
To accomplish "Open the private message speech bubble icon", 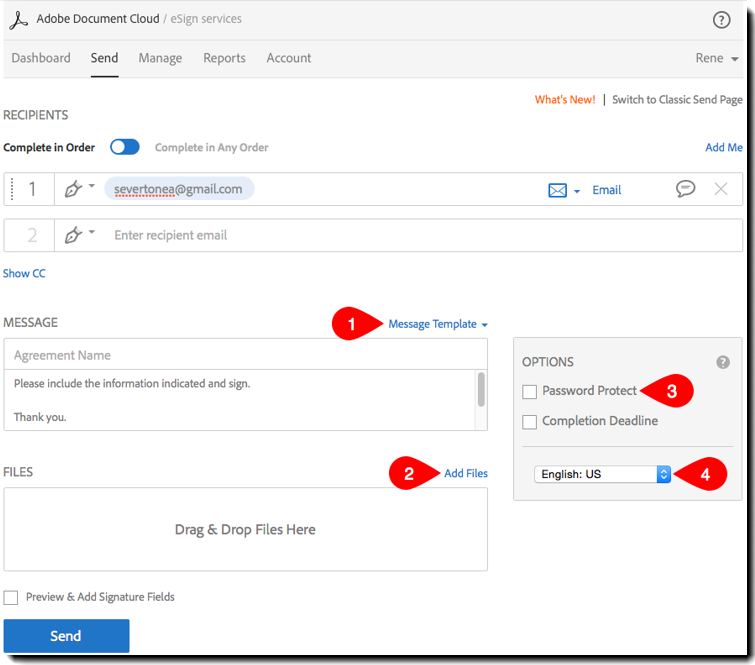I will pyautogui.click(x=685, y=189).
